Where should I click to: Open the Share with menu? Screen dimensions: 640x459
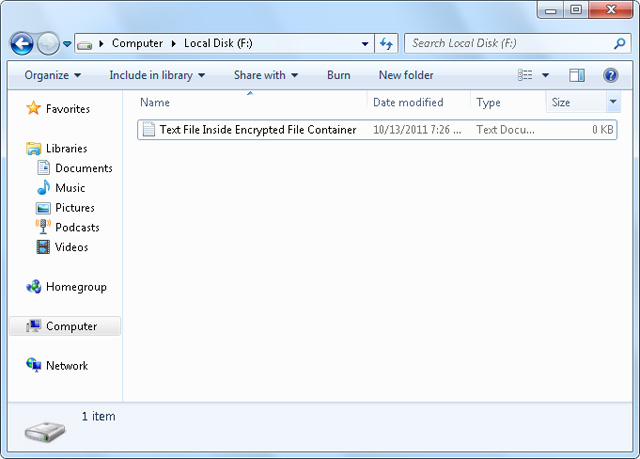click(x=266, y=75)
